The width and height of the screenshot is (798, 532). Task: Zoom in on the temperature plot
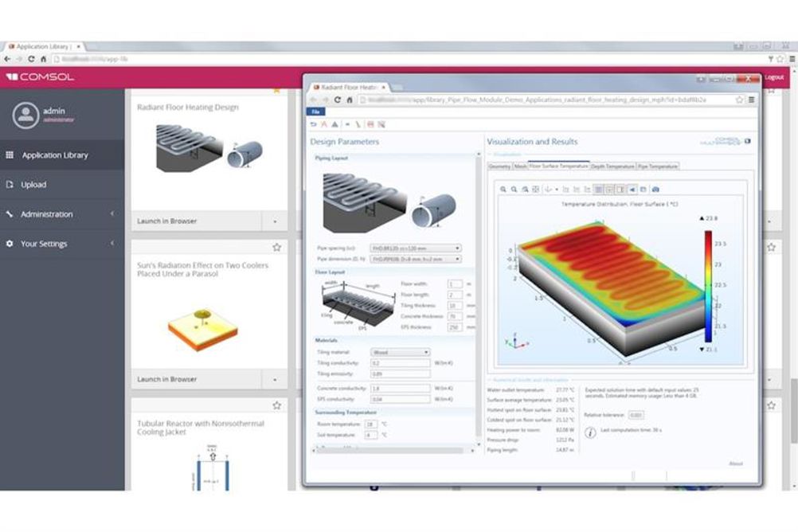pos(503,190)
